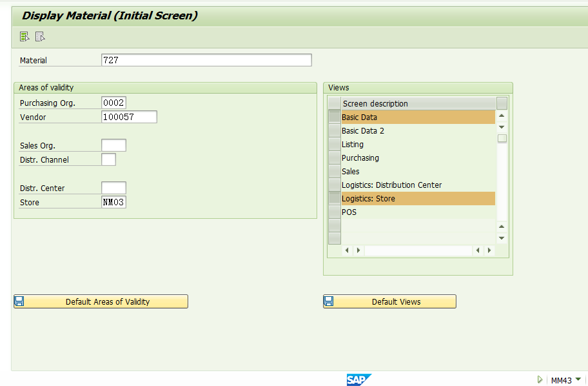Toggle row selector for Listing
Viewport: 588px width, 386px height.
[334, 144]
